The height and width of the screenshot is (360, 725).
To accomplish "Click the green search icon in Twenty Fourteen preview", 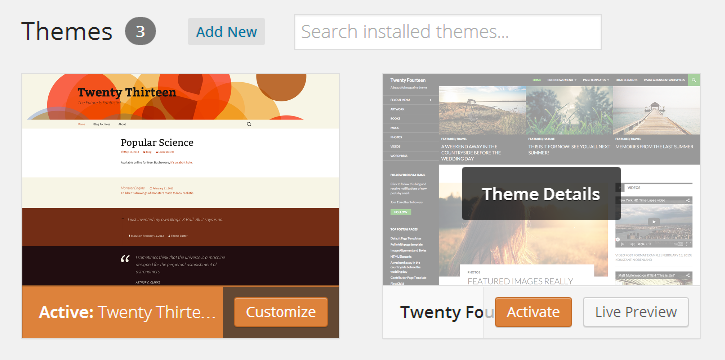I will (694, 80).
